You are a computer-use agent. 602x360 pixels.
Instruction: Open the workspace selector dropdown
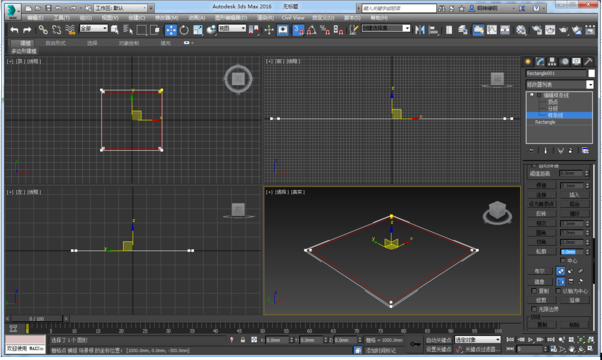coord(120,8)
